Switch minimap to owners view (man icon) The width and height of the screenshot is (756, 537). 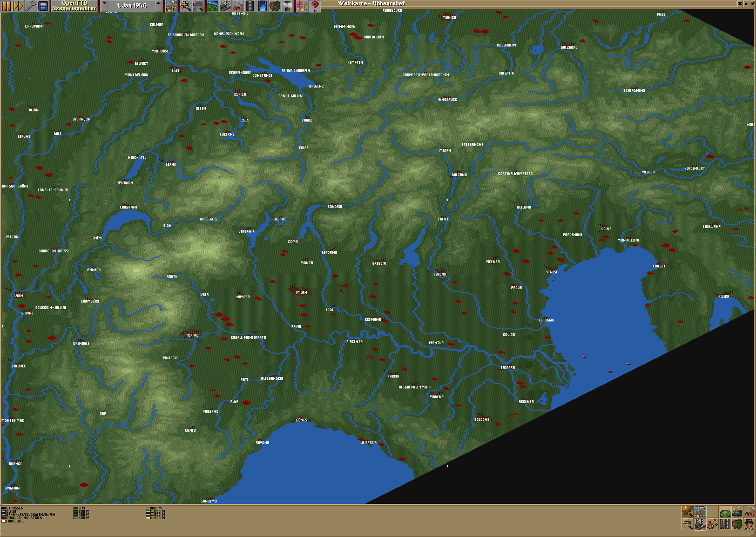[750, 524]
